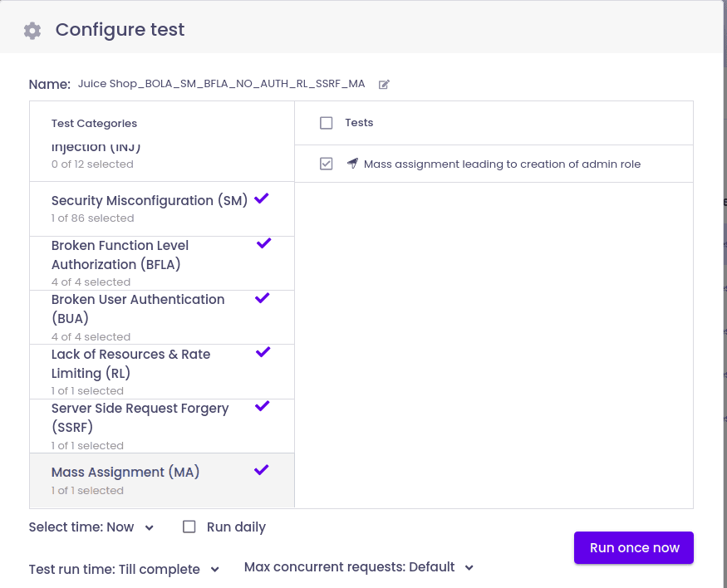
Task: Expand the Test run time dropdown
Action: click(x=124, y=570)
